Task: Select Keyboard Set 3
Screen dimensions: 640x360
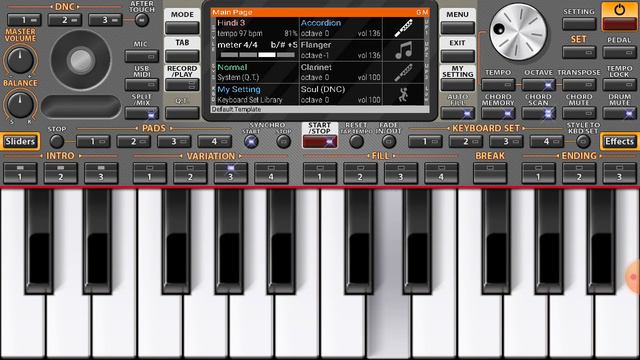Action: (506, 142)
